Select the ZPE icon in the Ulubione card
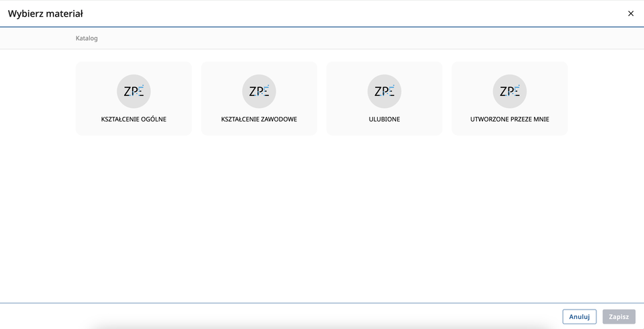This screenshot has height=329, width=644. point(384,91)
